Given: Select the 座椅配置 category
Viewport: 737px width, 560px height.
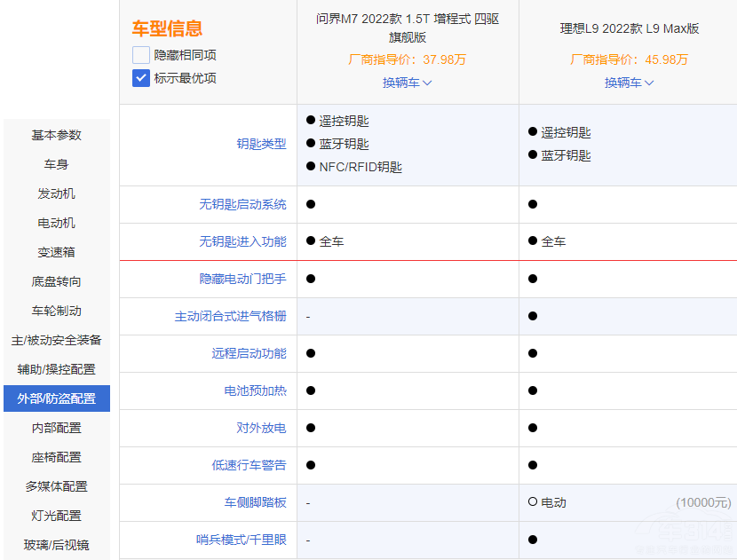Looking at the screenshot, I should 55,457.
